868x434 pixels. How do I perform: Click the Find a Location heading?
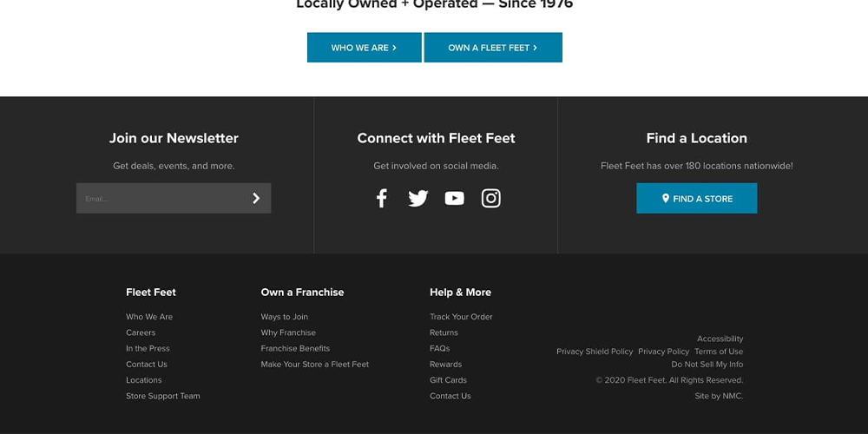[x=697, y=138]
